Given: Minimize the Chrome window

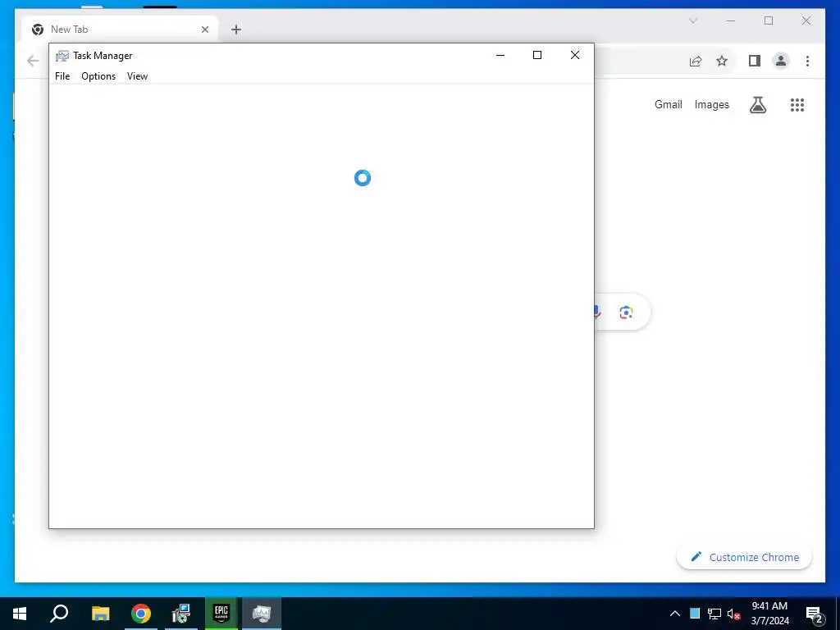Looking at the screenshot, I should point(731,21).
